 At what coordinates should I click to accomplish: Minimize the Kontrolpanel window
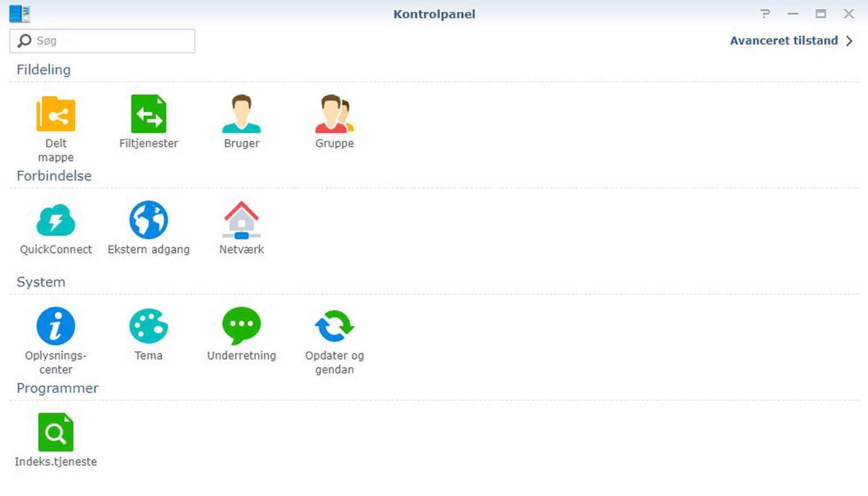(x=793, y=14)
